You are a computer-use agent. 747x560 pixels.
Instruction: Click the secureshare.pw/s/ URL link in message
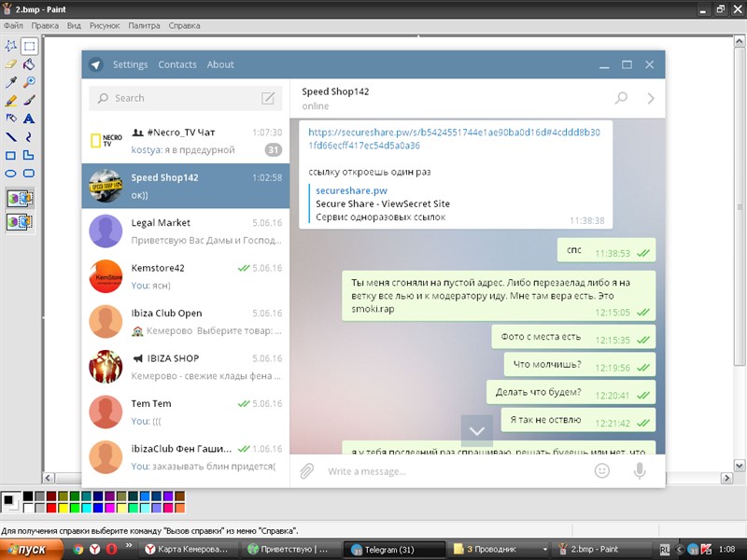[x=454, y=138]
